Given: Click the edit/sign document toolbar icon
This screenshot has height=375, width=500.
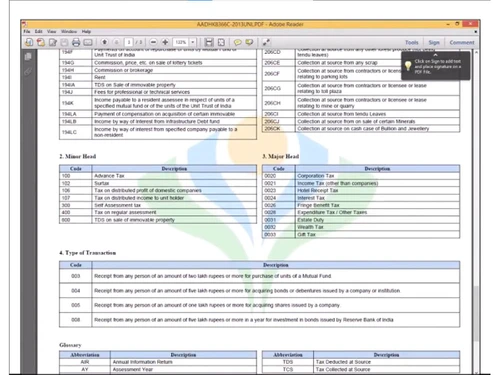Looking at the screenshot, I should tap(53, 42).
